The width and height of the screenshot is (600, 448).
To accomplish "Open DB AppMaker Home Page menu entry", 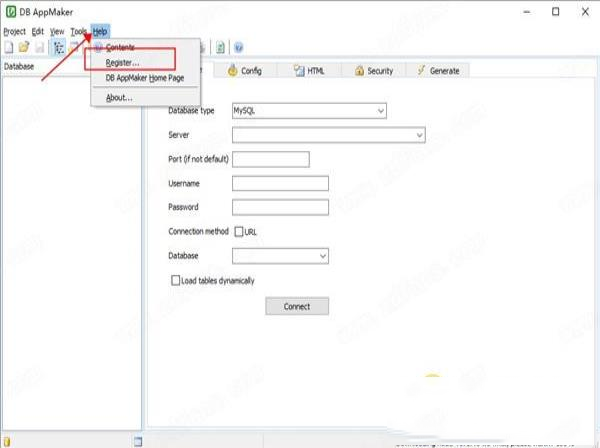I will (x=145, y=78).
